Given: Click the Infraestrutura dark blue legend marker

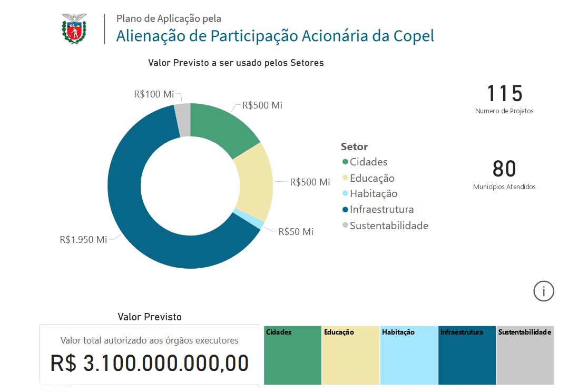Looking at the screenshot, I should tap(345, 210).
